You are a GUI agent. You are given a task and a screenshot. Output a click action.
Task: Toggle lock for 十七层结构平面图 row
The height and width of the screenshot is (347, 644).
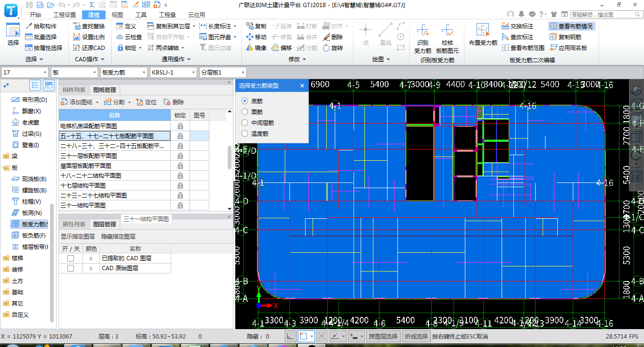point(180,186)
